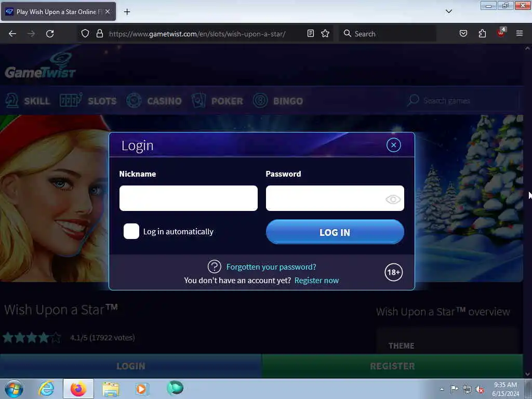Click the Wish Upon a Star overview heading
Screen dimensions: 532x399
(443, 312)
